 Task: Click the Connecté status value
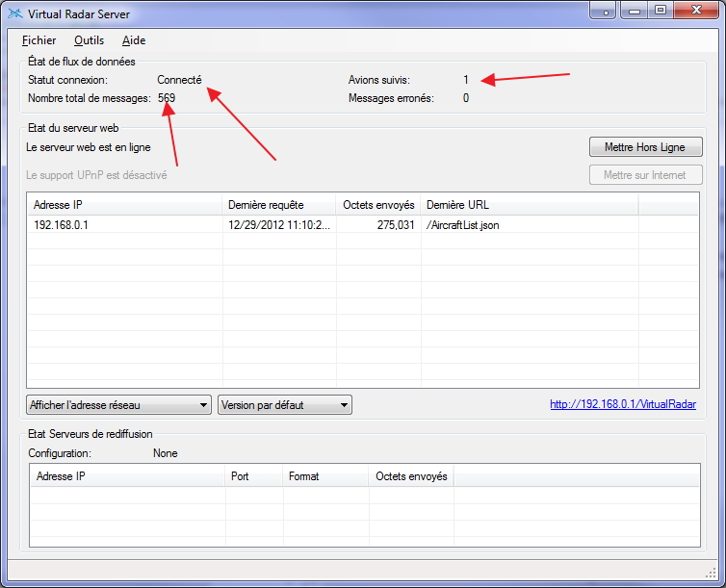[x=180, y=80]
